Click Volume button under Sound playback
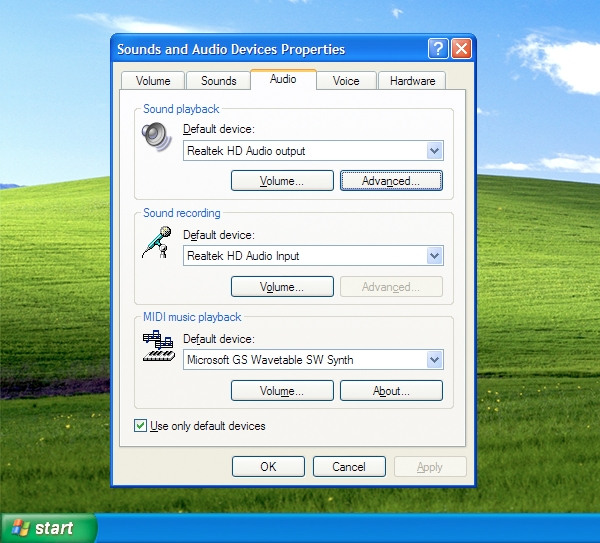 click(x=282, y=181)
